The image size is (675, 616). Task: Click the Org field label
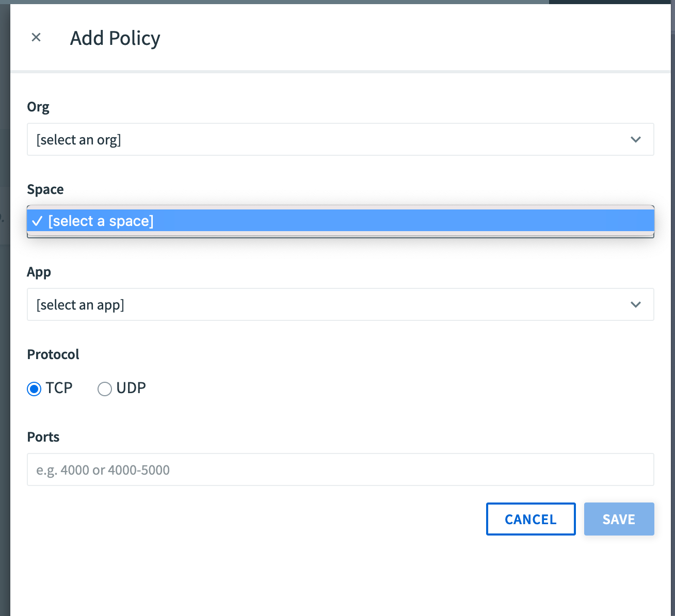point(38,107)
